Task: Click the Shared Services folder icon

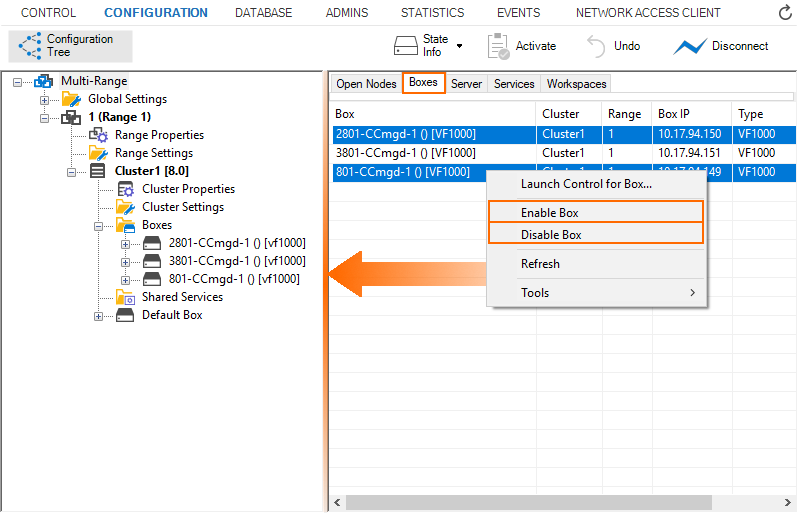Action: pos(126,297)
